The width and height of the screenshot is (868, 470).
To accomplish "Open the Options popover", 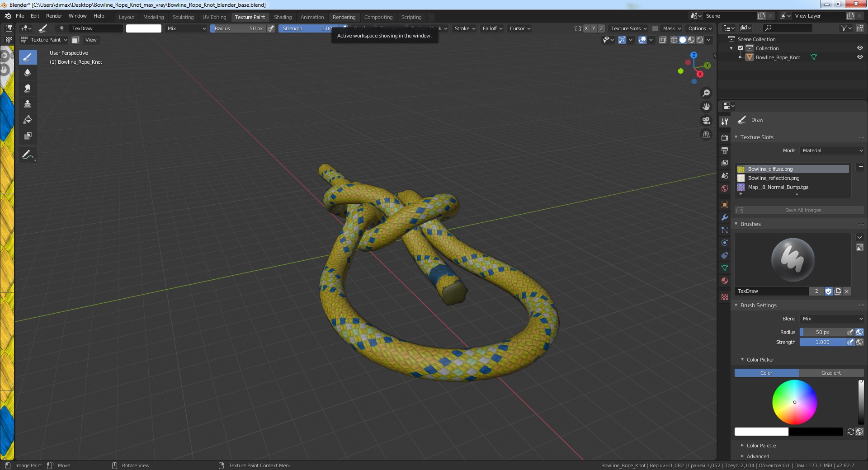I will pos(700,28).
